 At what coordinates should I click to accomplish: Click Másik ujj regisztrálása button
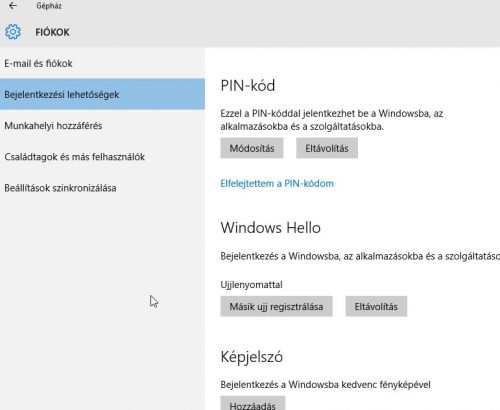click(x=276, y=306)
